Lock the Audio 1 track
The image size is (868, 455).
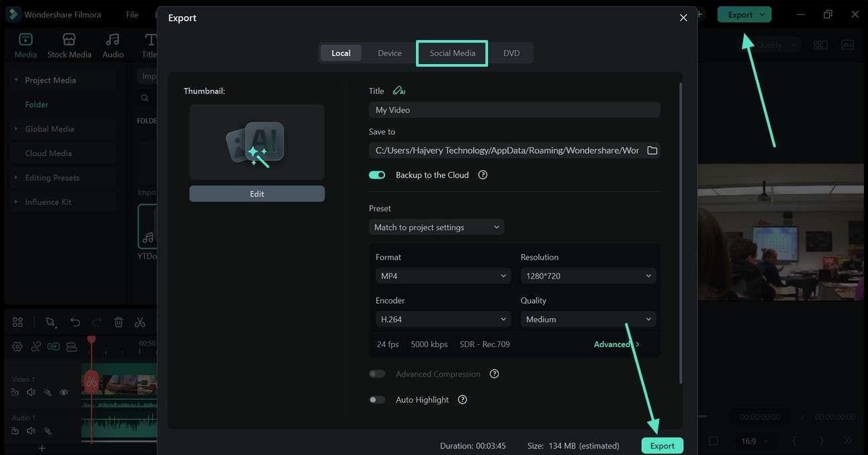pos(15,431)
